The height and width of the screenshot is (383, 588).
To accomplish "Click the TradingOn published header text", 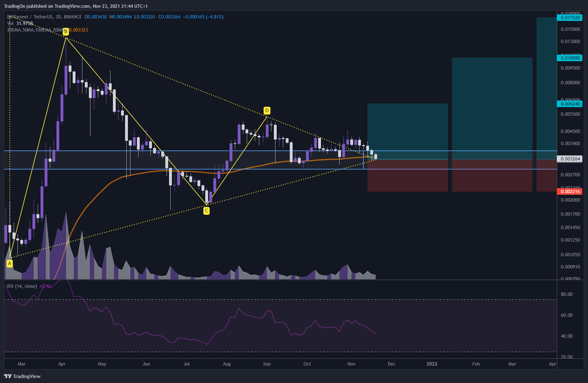I will [x=76, y=6].
